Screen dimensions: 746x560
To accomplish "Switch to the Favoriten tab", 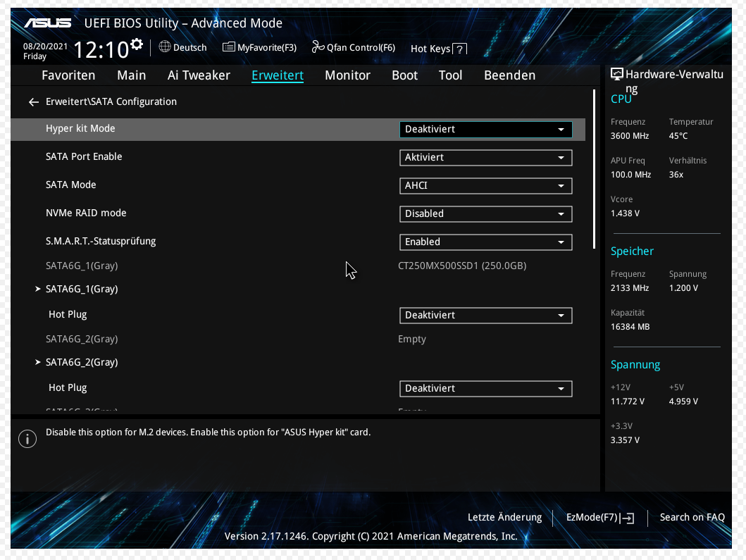I will [x=68, y=75].
